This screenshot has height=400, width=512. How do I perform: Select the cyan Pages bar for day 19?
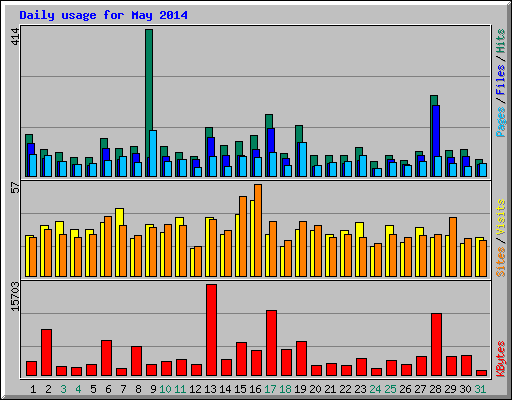coord(303,159)
